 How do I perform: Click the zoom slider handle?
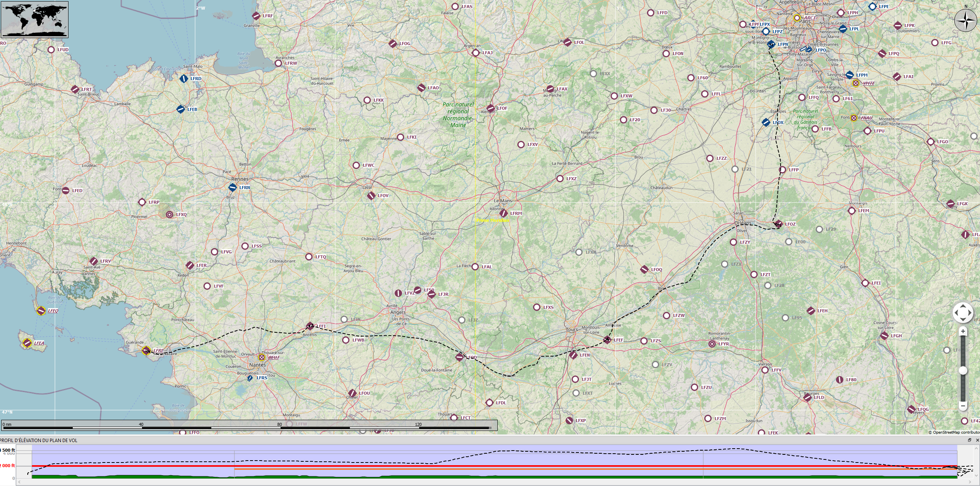tap(963, 370)
